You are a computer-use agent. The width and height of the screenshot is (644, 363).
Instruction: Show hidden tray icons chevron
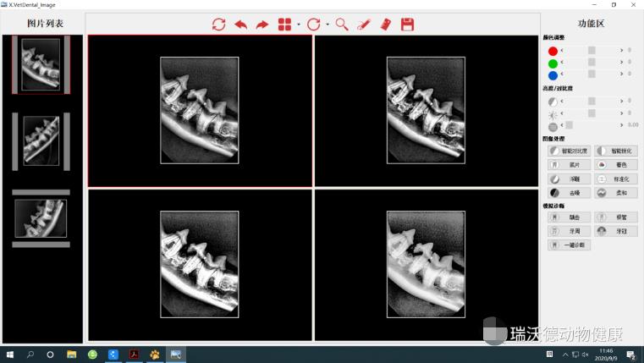click(x=565, y=355)
